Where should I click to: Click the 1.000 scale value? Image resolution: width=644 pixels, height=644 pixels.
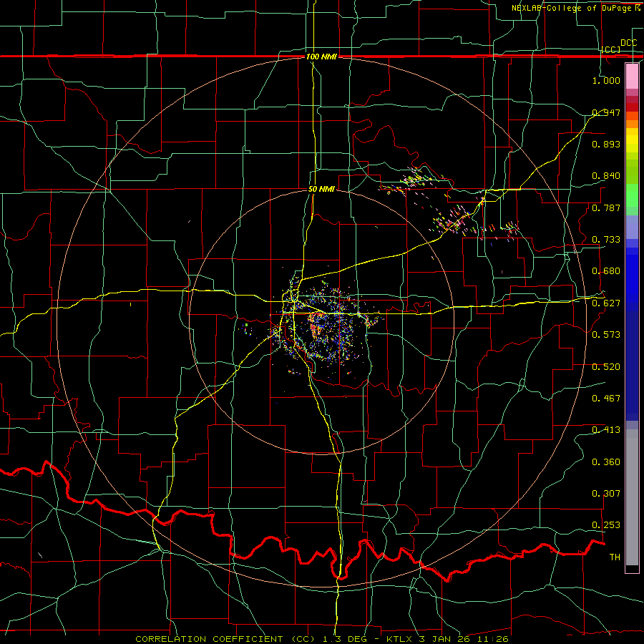(x=606, y=80)
